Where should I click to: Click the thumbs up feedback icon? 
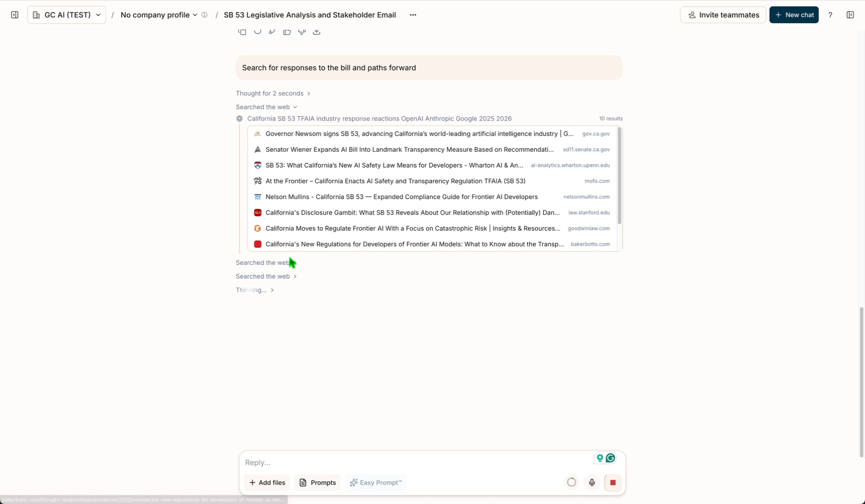click(x=287, y=32)
